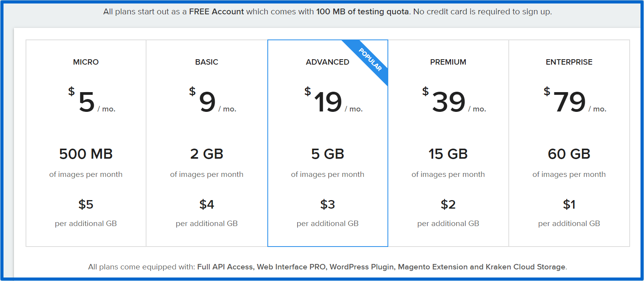Click the 60 GB quota text
Viewport: 644px width, 281px height.
click(569, 154)
